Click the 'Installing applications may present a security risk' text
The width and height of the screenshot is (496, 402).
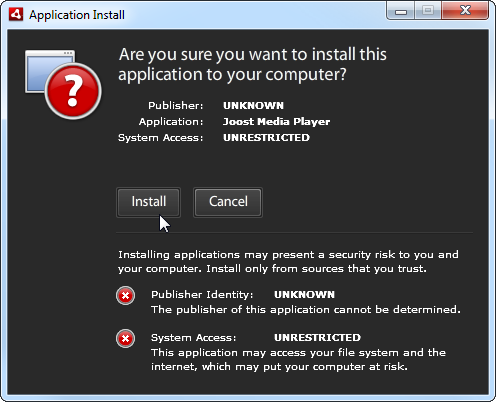[x=288, y=262]
